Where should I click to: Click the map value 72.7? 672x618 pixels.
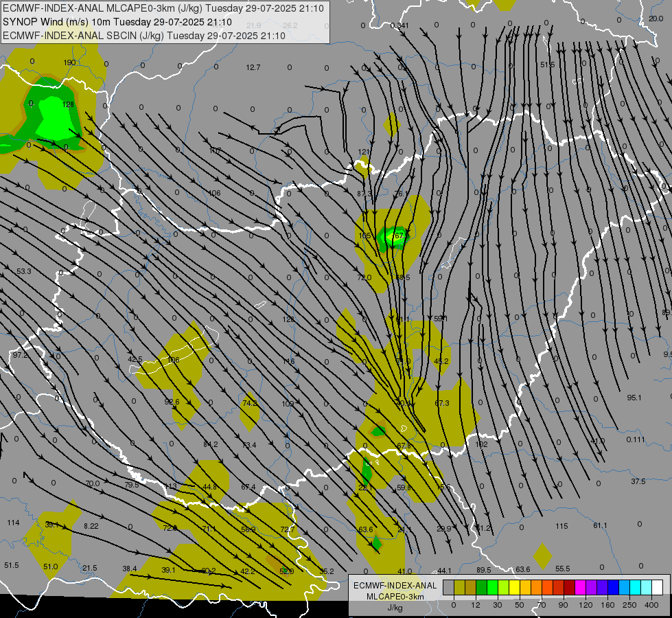(x=287, y=529)
